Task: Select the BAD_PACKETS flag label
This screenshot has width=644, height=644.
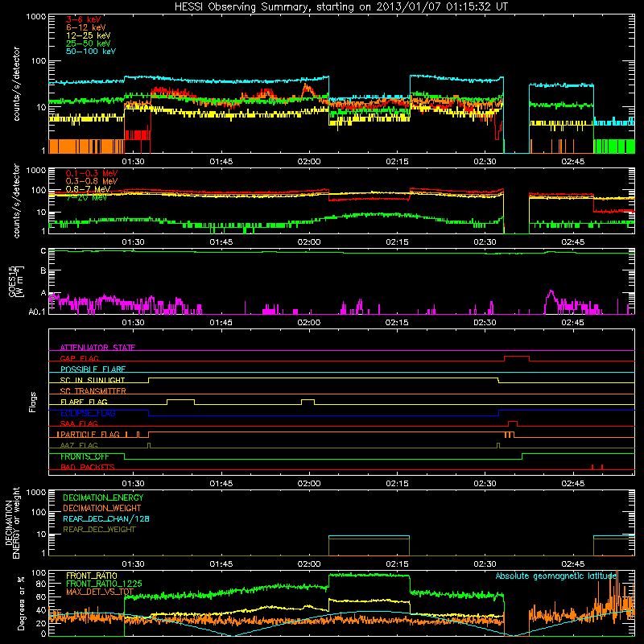Action: click(x=88, y=467)
